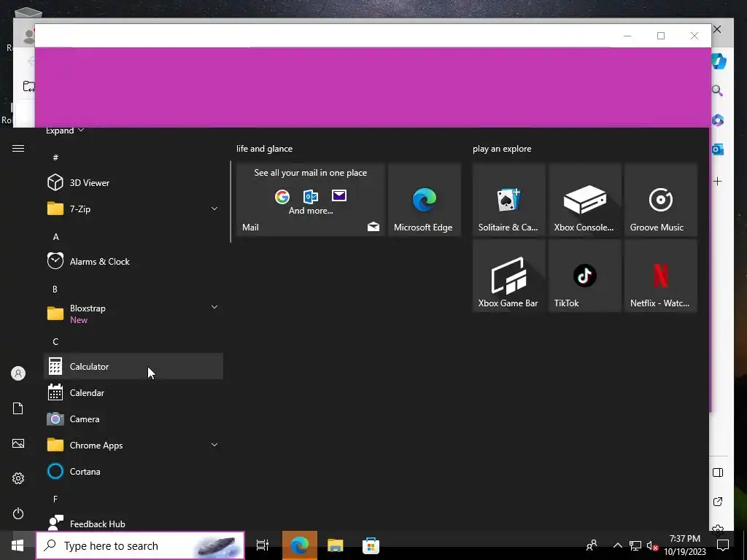Screen dimensions: 747x560
Task: Open the Netflix tile
Action: tap(661, 276)
